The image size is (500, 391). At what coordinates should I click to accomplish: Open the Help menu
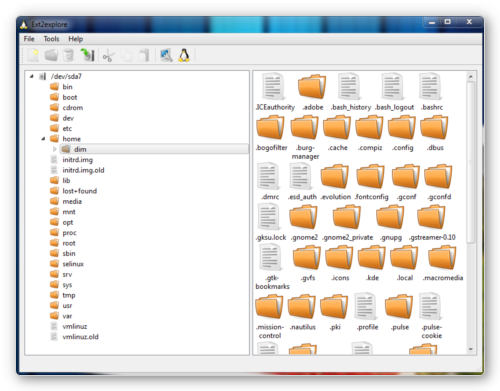pos(76,39)
